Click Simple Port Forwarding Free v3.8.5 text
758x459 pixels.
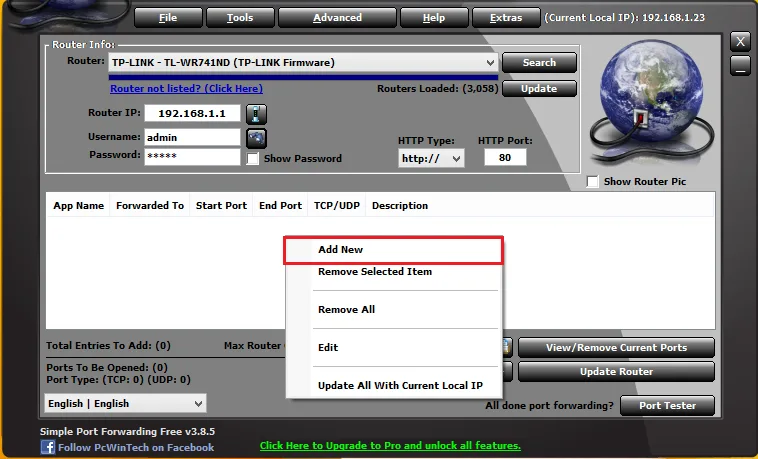click(x=127, y=431)
